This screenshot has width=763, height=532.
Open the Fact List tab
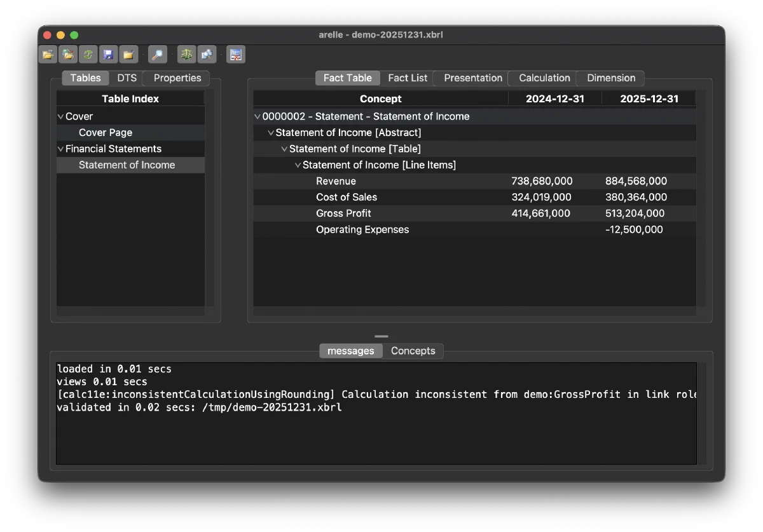(x=408, y=78)
